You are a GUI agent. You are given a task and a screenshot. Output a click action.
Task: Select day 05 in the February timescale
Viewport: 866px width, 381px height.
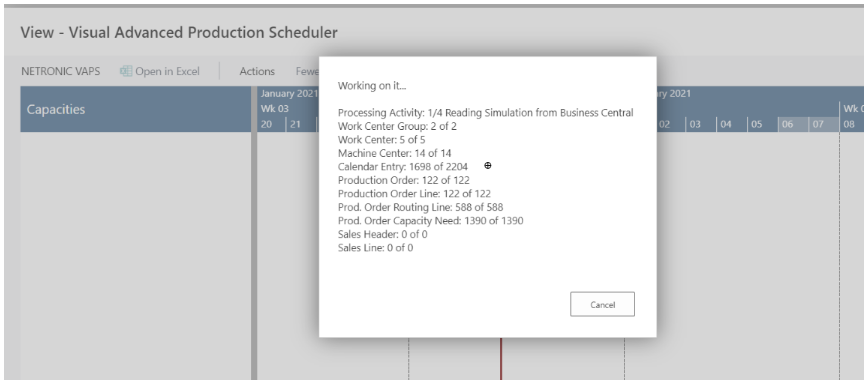[756, 124]
